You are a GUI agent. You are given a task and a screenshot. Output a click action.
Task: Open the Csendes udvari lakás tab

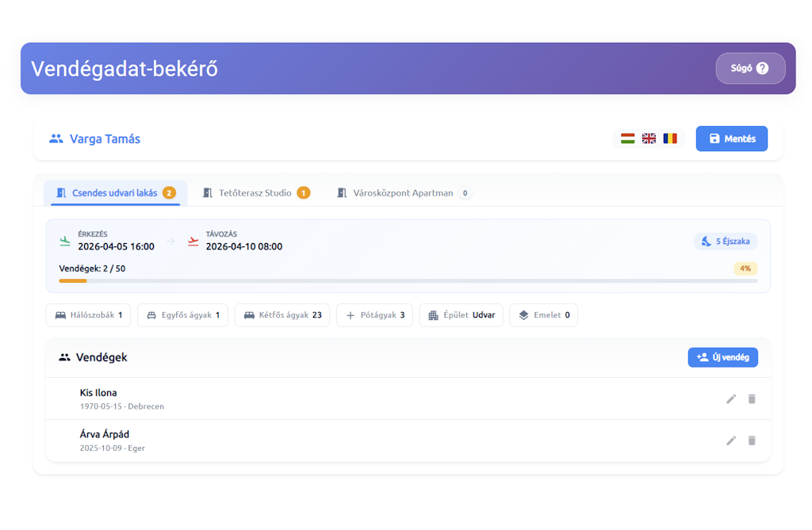(x=116, y=193)
